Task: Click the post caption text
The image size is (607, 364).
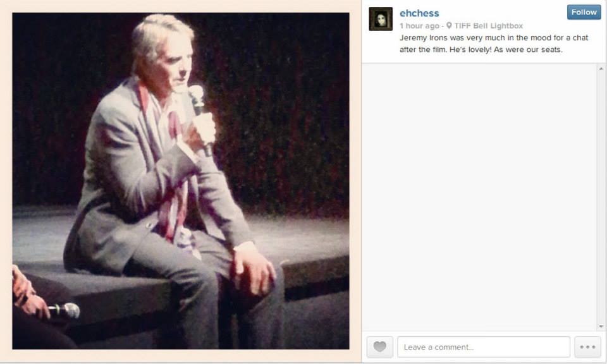Action: pos(494,44)
